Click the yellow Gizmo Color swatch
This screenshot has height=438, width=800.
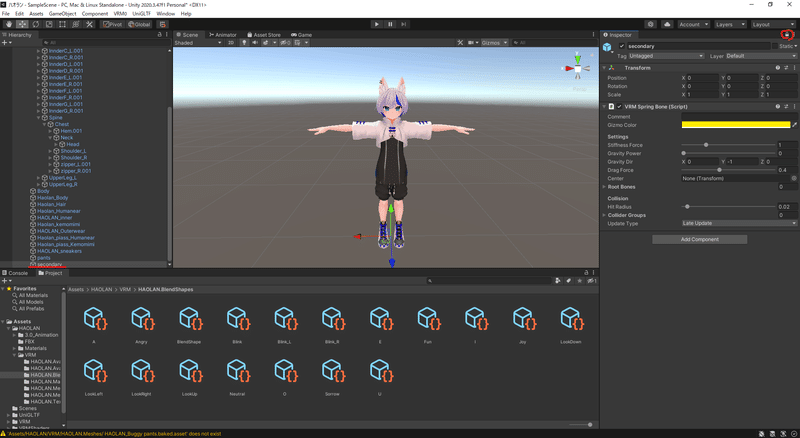click(736, 125)
